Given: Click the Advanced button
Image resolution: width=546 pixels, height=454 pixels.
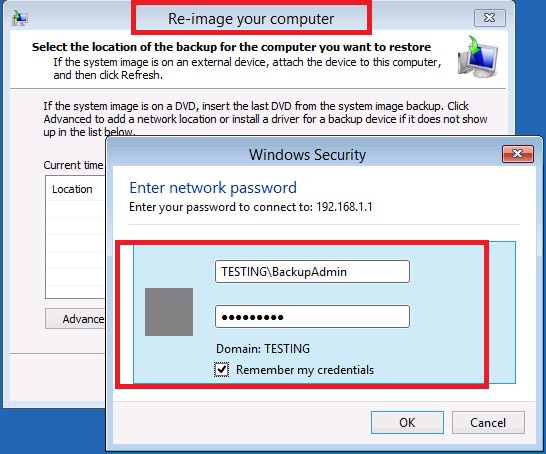Looking at the screenshot, I should [x=75, y=319].
